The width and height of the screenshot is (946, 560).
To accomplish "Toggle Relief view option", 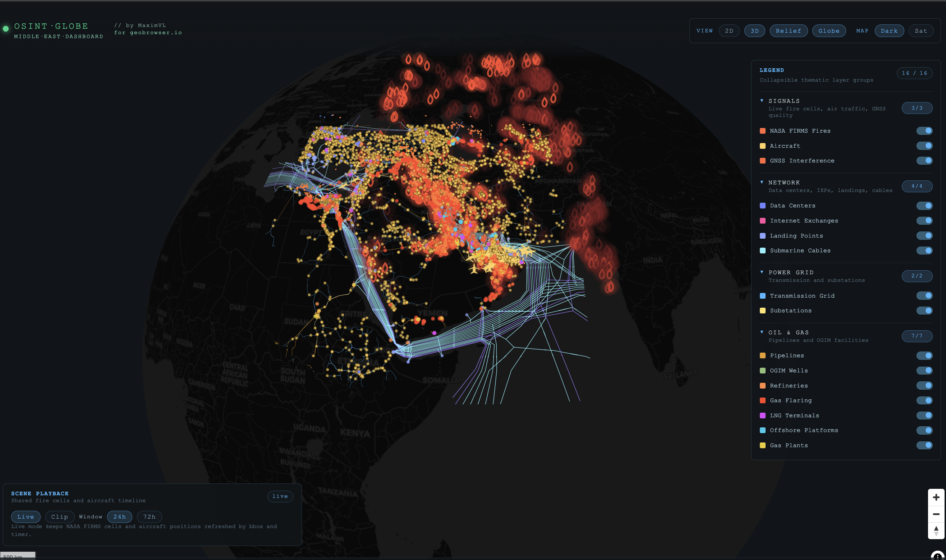I will pyautogui.click(x=788, y=31).
